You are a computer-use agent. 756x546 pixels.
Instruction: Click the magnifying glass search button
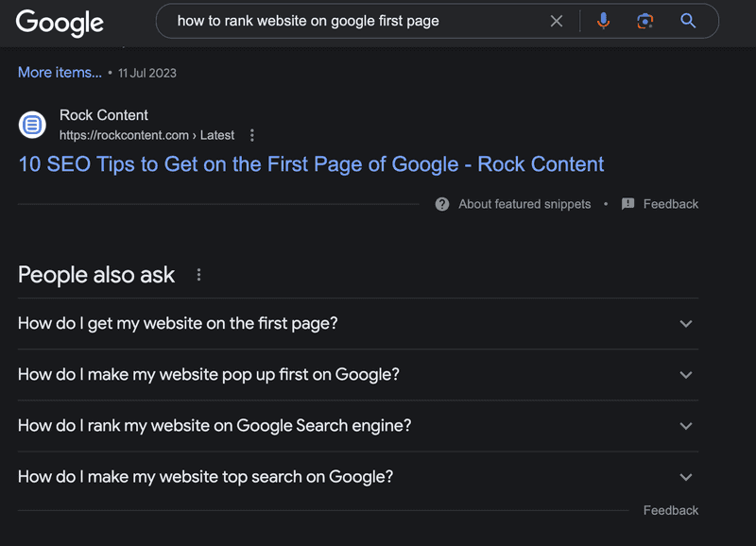click(688, 21)
